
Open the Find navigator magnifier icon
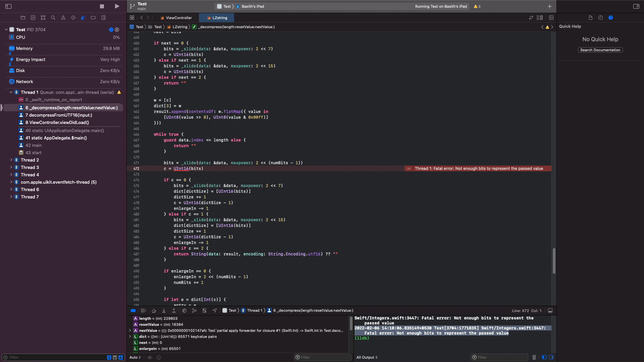coord(53,18)
